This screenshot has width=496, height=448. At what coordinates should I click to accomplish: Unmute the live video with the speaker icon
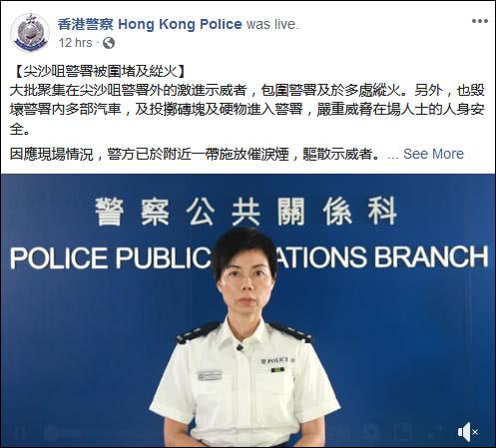click(467, 432)
